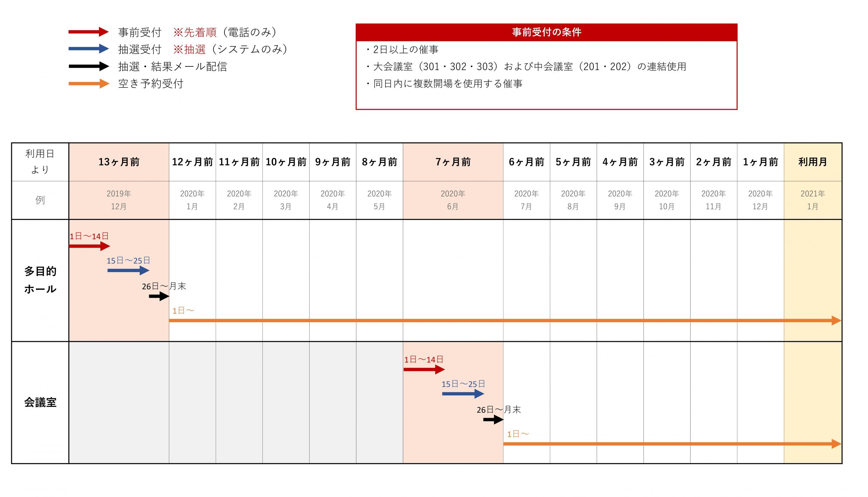The image size is (868, 497).
Task: Click the 1ヶ月前 column header
Action: [761, 162]
